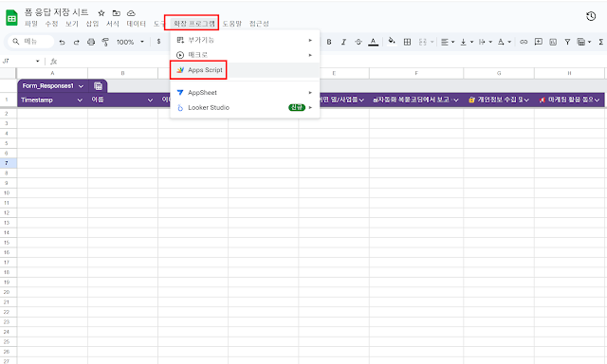Open the 마케팅 활용 column dropdown
This screenshot has width=607, height=364.
tap(597, 100)
